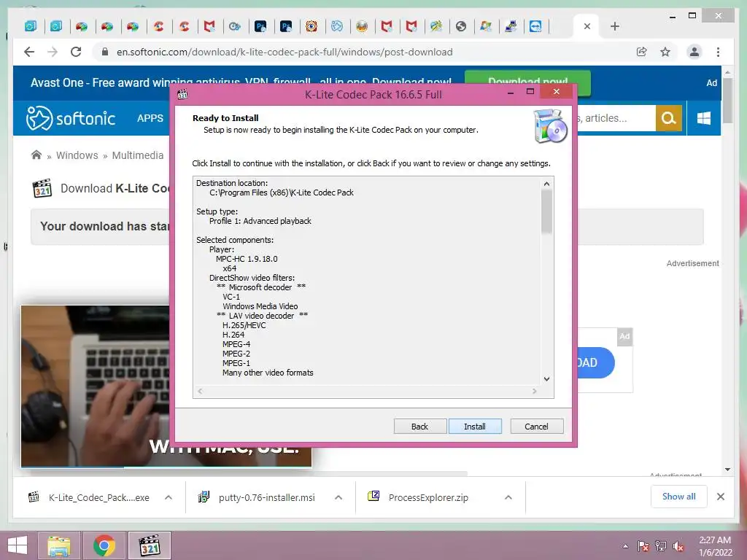Screen dimensions: 747x560
Task: Click the video thumbnail with the keyboard
Action: pyautogui.click(x=96, y=386)
